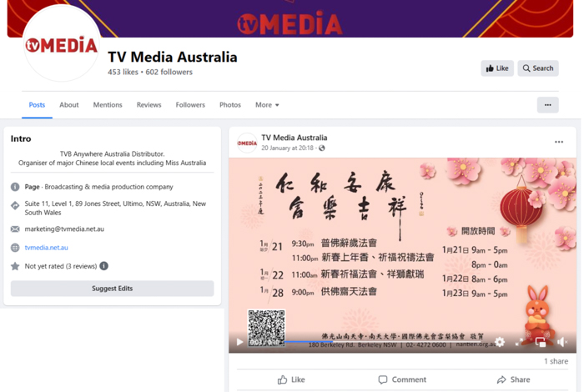View the Followers tab

[190, 105]
